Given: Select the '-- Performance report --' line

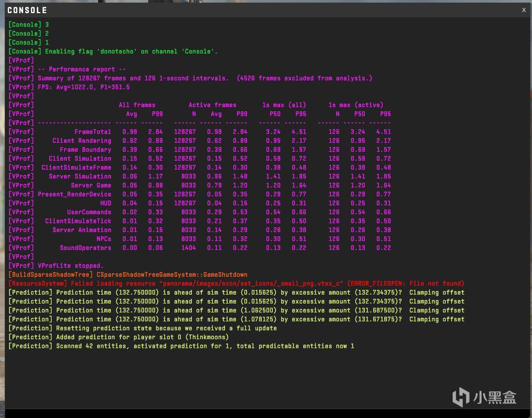Looking at the screenshot, I should (x=67, y=69).
